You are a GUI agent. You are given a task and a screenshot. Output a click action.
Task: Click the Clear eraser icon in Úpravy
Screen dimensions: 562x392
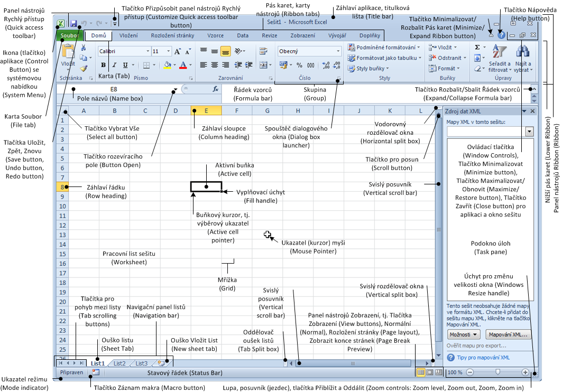[477, 68]
